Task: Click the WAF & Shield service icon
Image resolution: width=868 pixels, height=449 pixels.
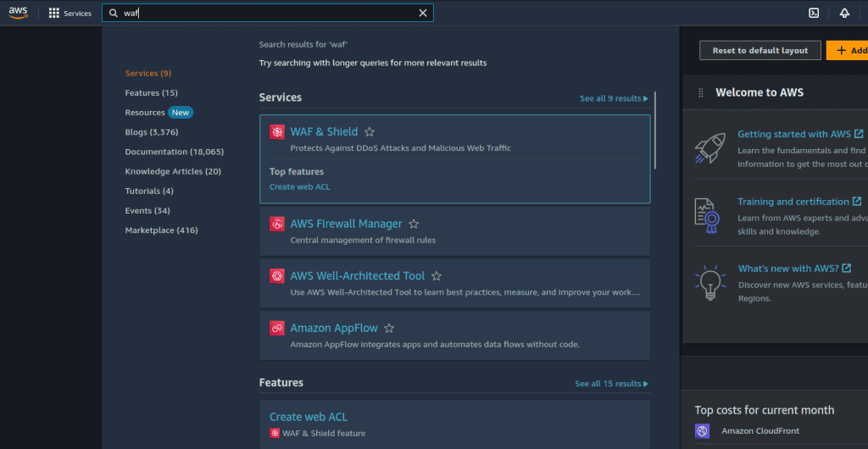Action: click(x=277, y=131)
